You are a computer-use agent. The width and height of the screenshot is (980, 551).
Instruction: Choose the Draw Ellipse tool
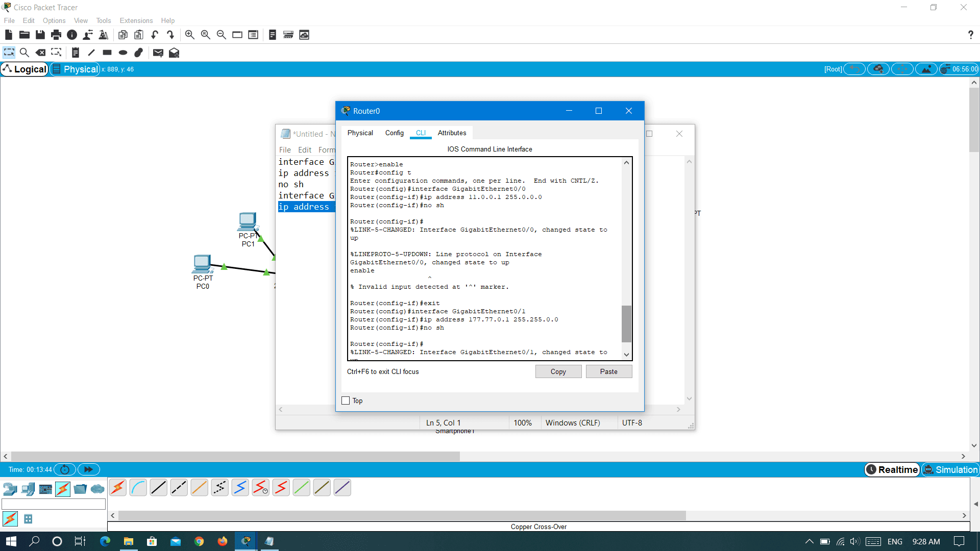[x=123, y=53]
